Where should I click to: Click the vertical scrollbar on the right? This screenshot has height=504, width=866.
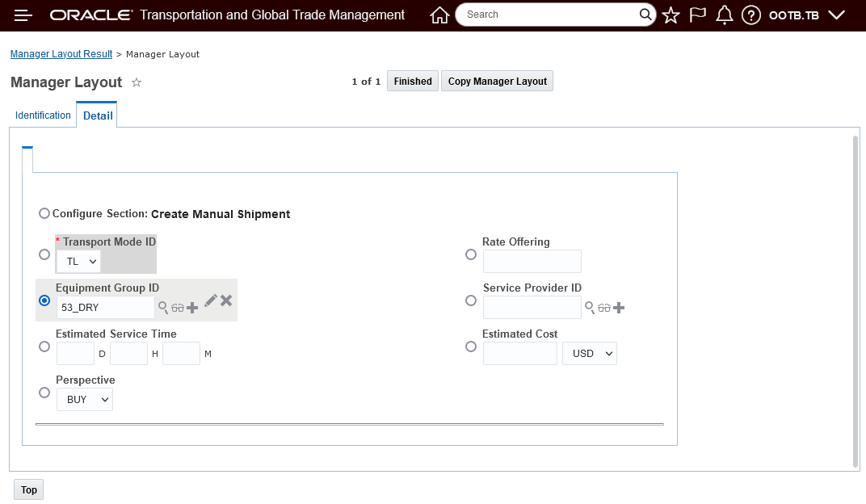tap(855, 300)
